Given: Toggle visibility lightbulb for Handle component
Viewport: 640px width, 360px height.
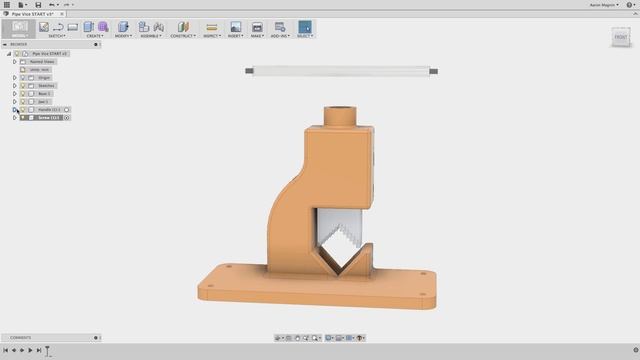Looking at the screenshot, I should (x=23, y=110).
